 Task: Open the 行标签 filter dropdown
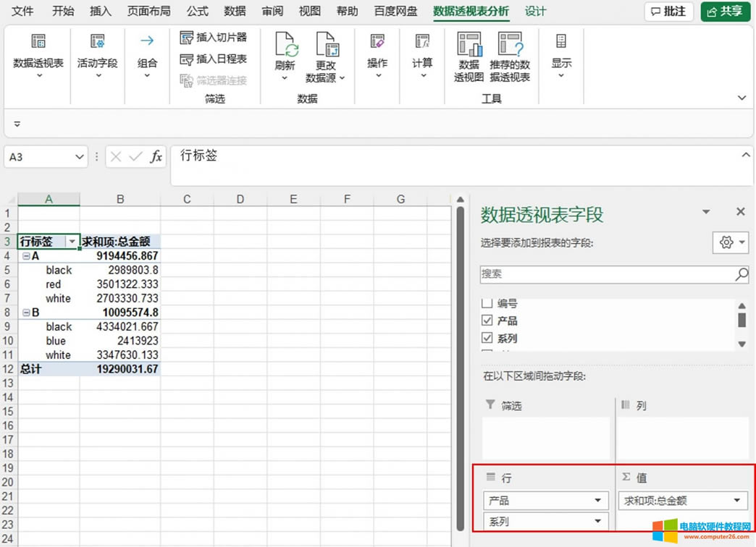(72, 242)
